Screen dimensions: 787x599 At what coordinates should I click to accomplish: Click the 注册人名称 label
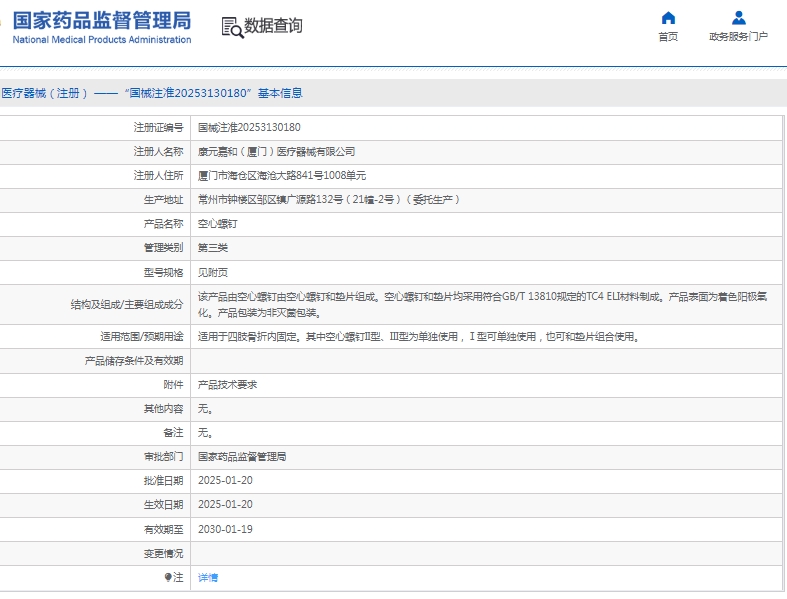click(x=159, y=152)
